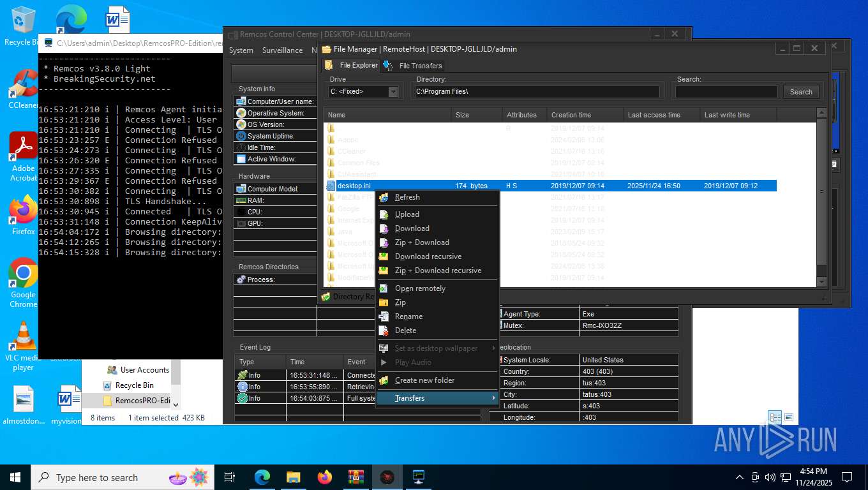Click the Idle Time row icon
The width and height of the screenshot is (868, 490).
click(241, 147)
